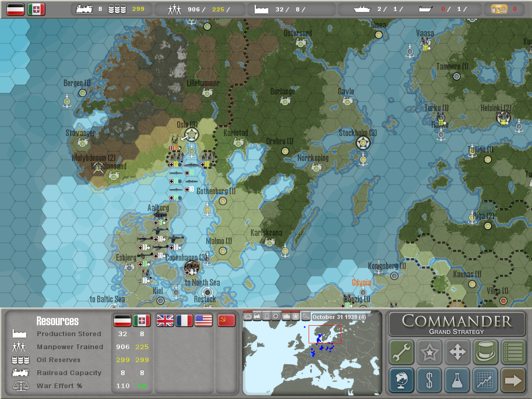The height and width of the screenshot is (399, 532).
Task: Click the orange 'Gdynia' city label
Action: pos(362,283)
